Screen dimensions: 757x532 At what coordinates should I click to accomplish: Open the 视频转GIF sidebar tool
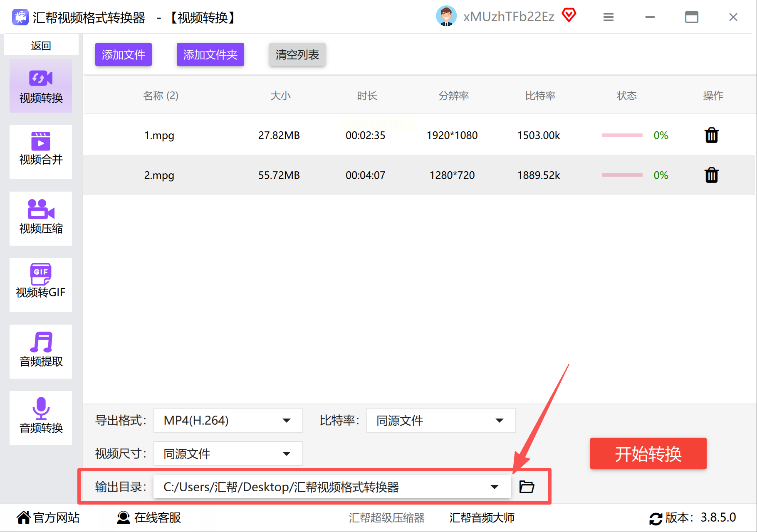click(x=41, y=285)
